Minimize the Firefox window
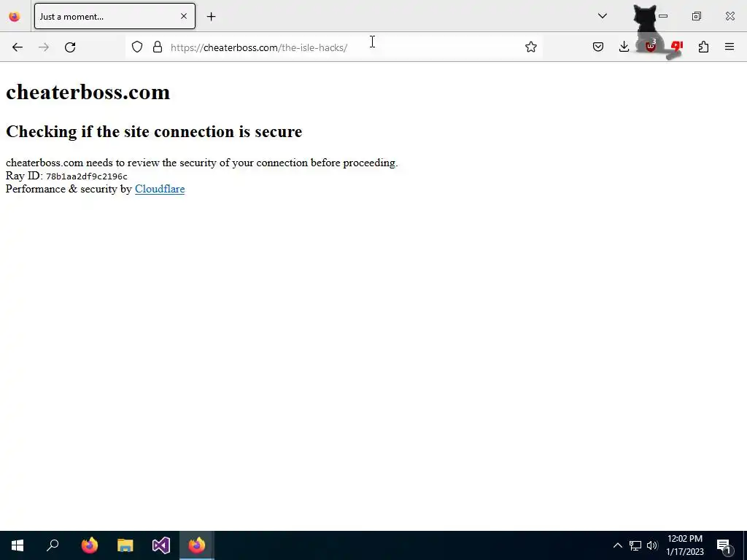747x560 pixels. pyautogui.click(x=663, y=16)
